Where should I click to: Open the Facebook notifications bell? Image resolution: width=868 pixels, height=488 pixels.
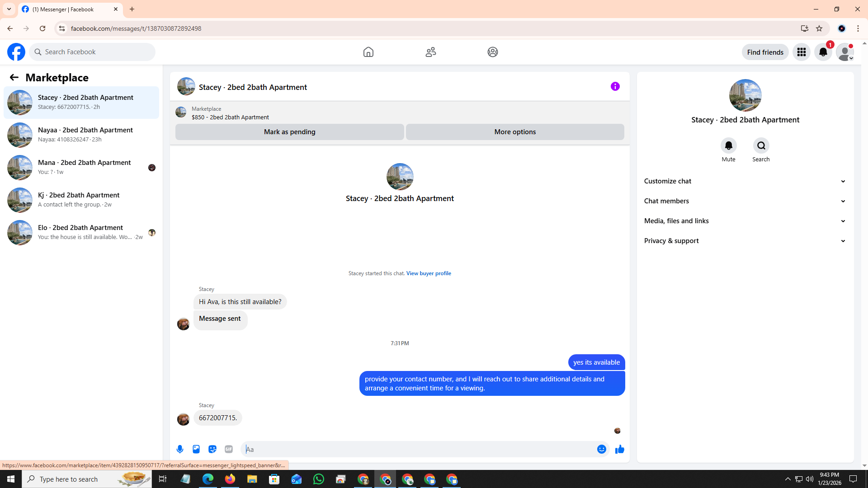tap(823, 52)
